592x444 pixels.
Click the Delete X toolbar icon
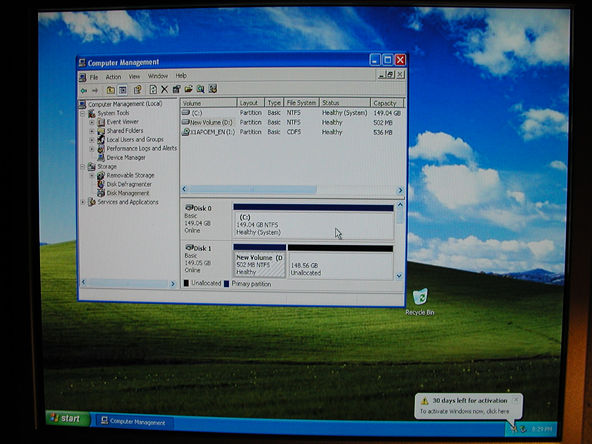[164, 89]
